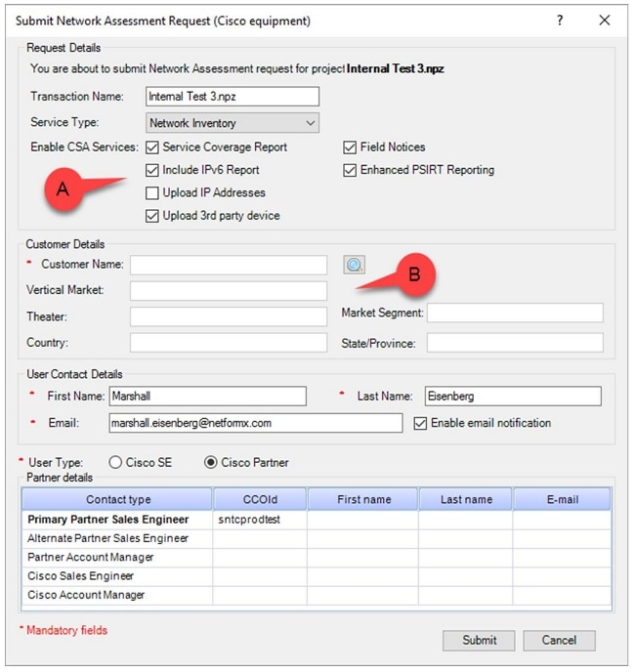Select the Cisco Partner user type
The image size is (635, 672).
coord(210,462)
